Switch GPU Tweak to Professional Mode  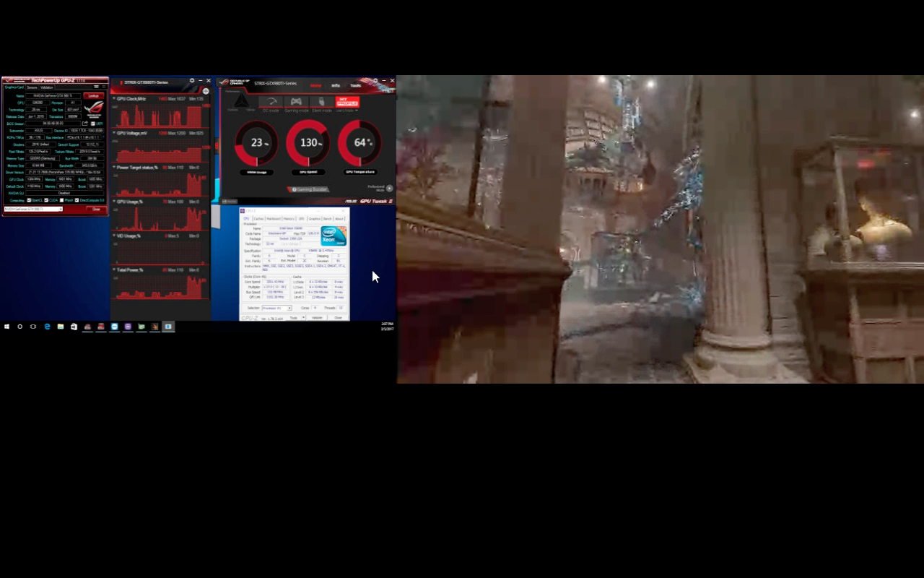389,188
